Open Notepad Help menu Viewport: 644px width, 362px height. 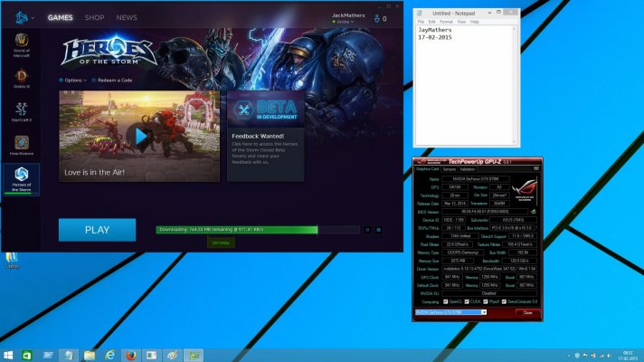[474, 22]
